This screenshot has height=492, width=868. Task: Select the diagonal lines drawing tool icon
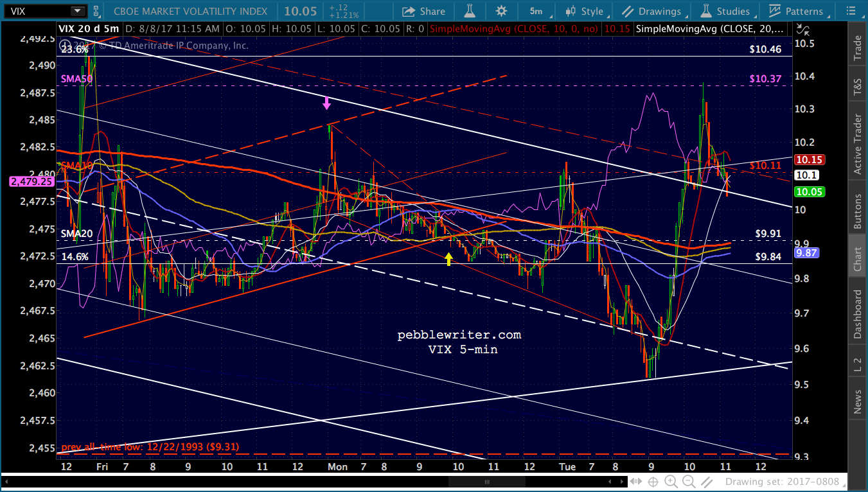(707, 482)
